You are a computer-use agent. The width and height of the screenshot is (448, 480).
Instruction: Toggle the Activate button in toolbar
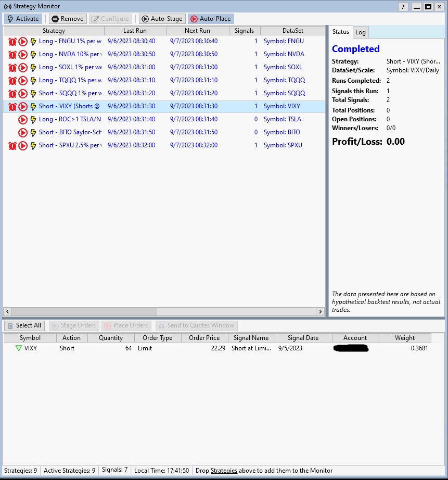pos(23,19)
